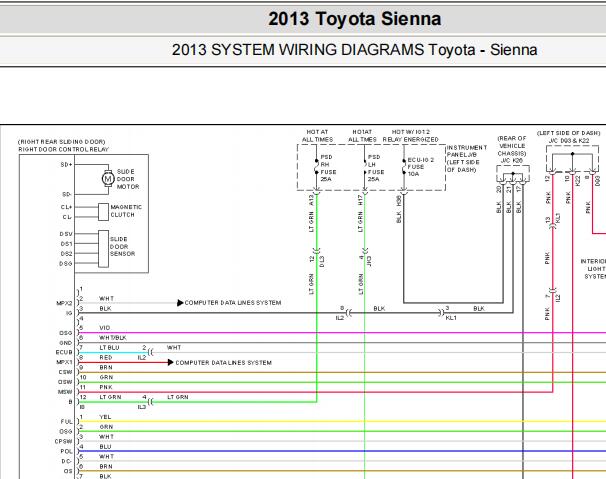Click the 'MSW' pin label
This screenshot has height=479, width=606.
pos(65,392)
